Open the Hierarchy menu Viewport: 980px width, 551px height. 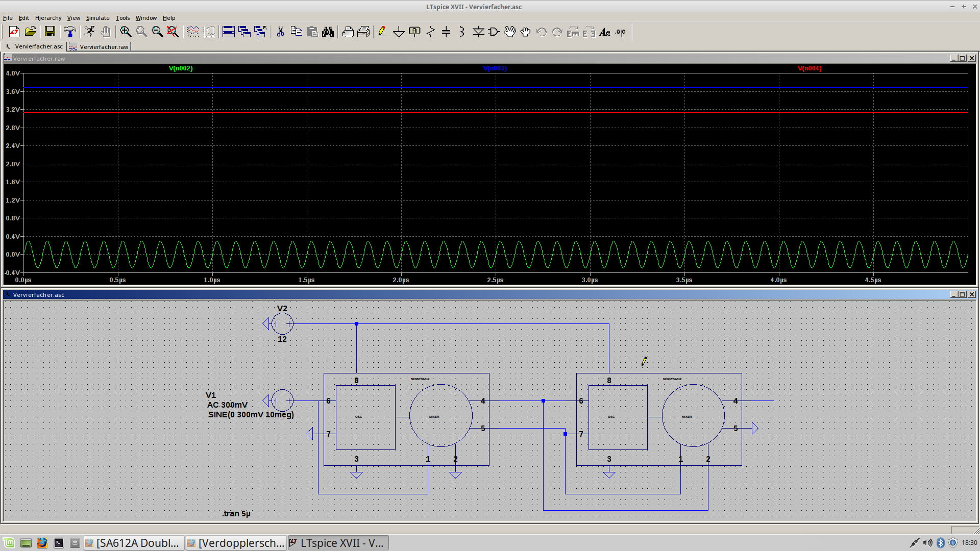point(48,18)
